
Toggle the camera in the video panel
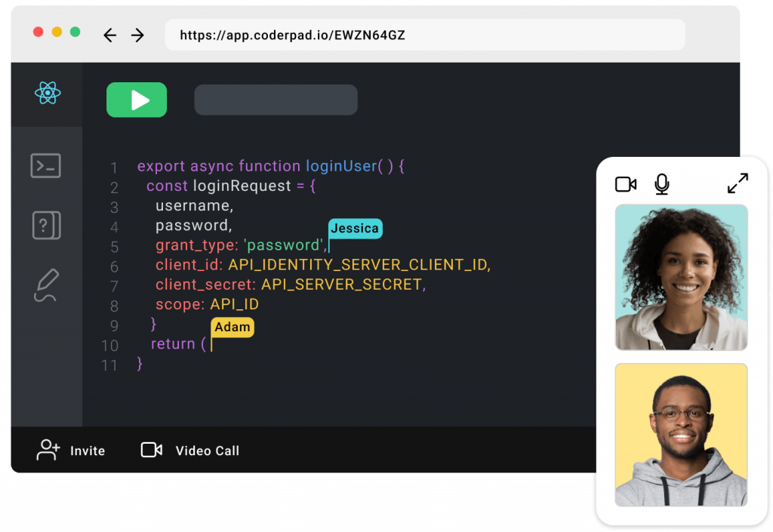click(626, 184)
